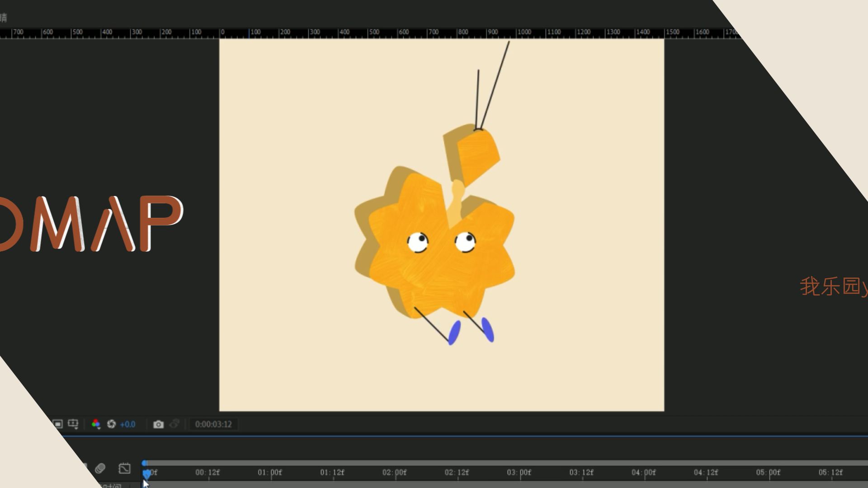Take a snapshot with the camera icon
Image resolution: width=868 pixels, height=488 pixels.
[158, 424]
